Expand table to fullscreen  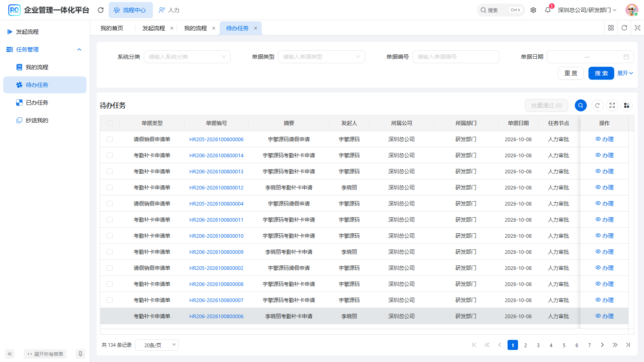pyautogui.click(x=612, y=105)
